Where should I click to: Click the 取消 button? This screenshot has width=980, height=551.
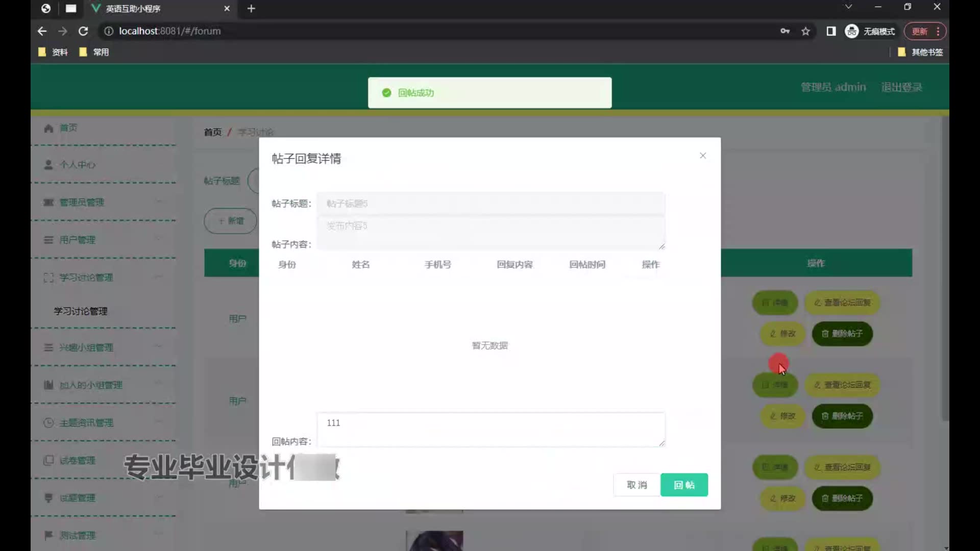coord(636,485)
